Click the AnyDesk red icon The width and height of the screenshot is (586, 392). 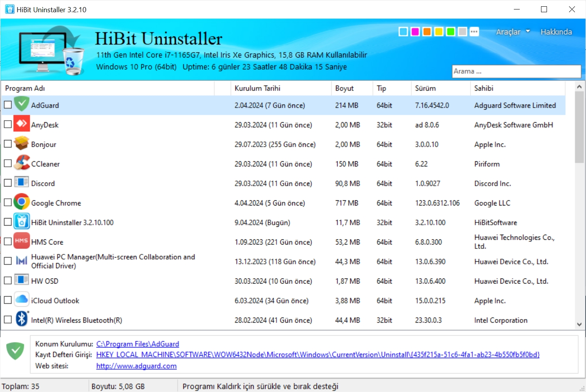(22, 124)
